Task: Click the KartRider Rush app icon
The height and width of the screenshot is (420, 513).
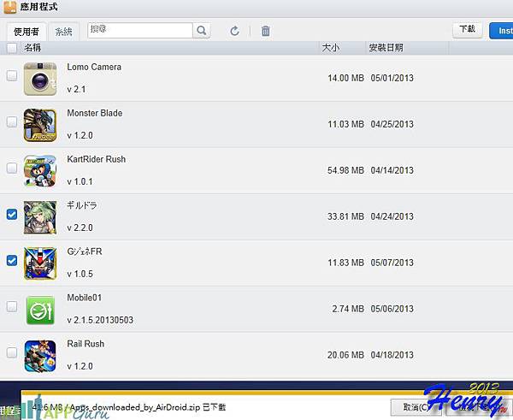Action: [x=40, y=171]
